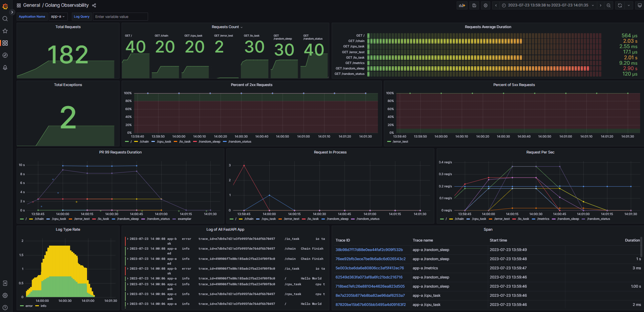644x312 pixels.
Task: Toggle /metrics series in Request Per Sec legend
Action: [543, 219]
